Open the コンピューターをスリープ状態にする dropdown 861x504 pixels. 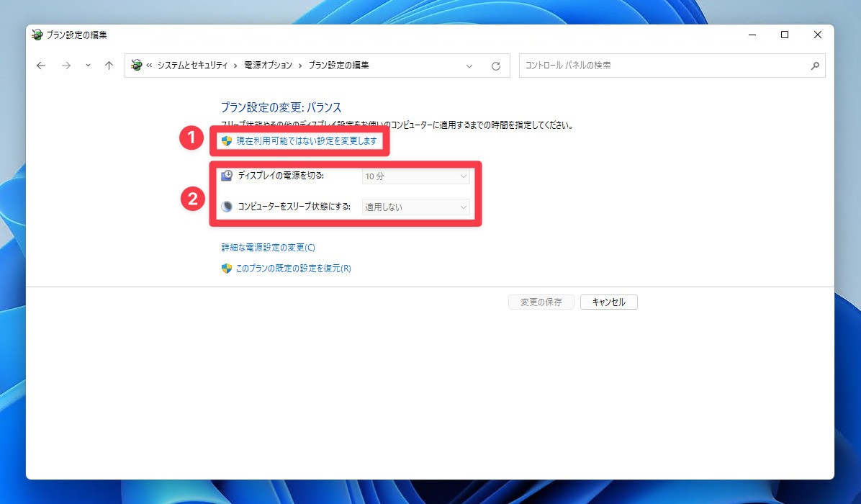[415, 207]
